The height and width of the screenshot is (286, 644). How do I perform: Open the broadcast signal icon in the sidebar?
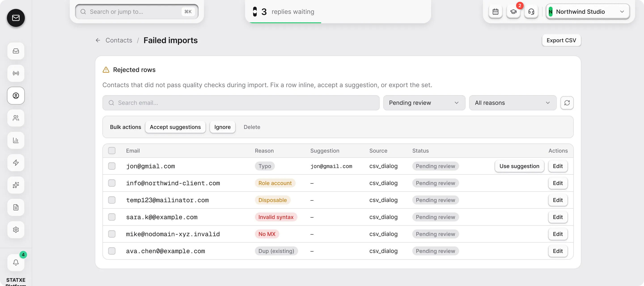point(16,73)
